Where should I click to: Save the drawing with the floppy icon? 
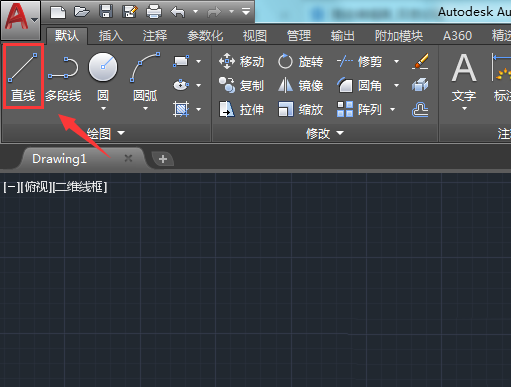(106, 12)
